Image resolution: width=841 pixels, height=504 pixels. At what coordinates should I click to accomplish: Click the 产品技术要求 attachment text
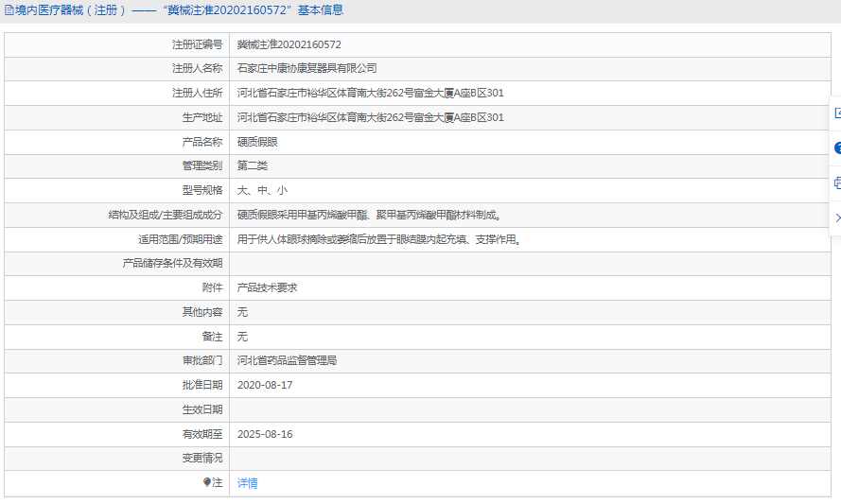pyautogui.click(x=267, y=287)
